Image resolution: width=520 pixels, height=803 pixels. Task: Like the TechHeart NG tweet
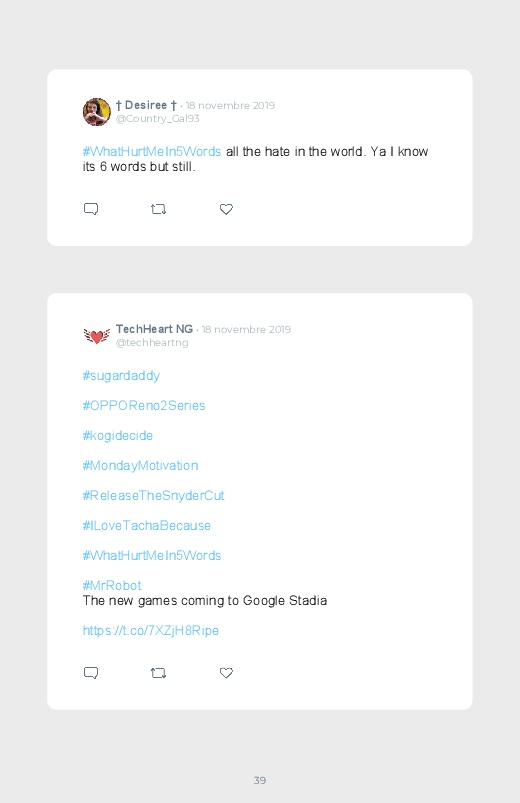(x=226, y=673)
